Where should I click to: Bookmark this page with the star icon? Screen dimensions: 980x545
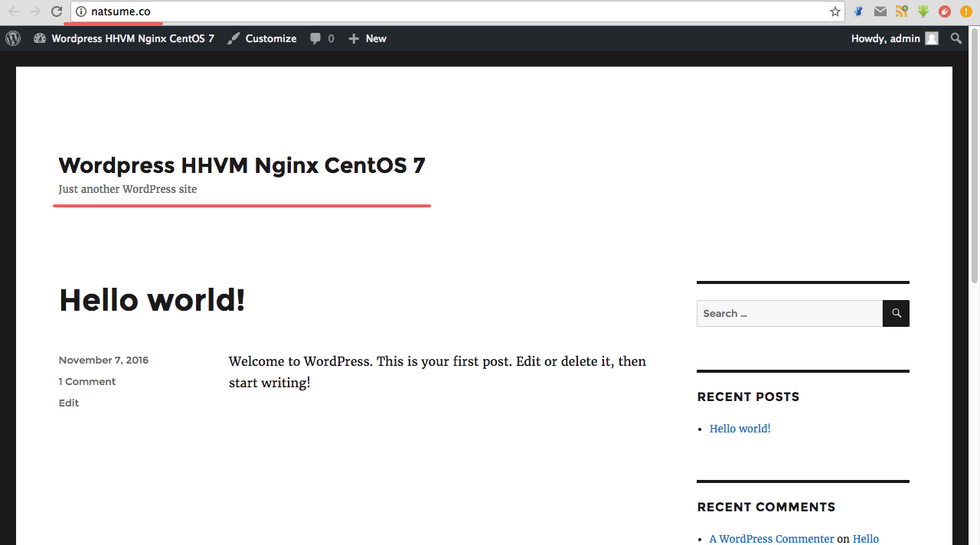coord(835,11)
